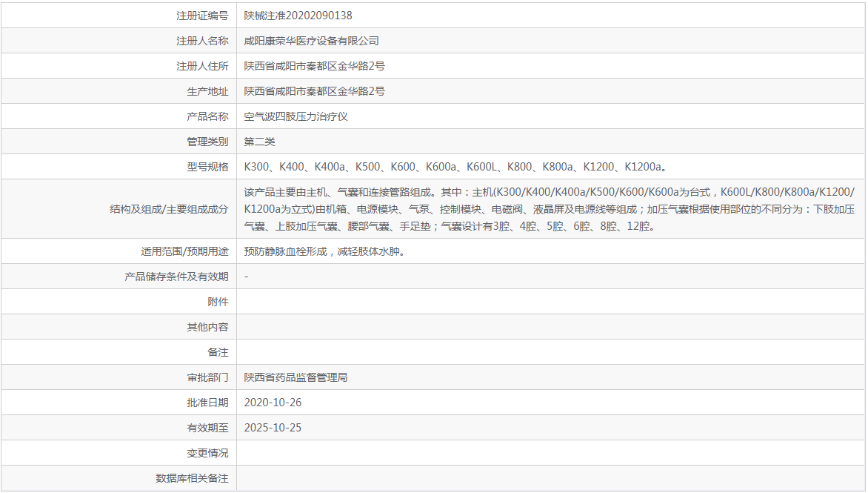Select the model list starting with K300
868x493 pixels.
[x=456, y=167]
